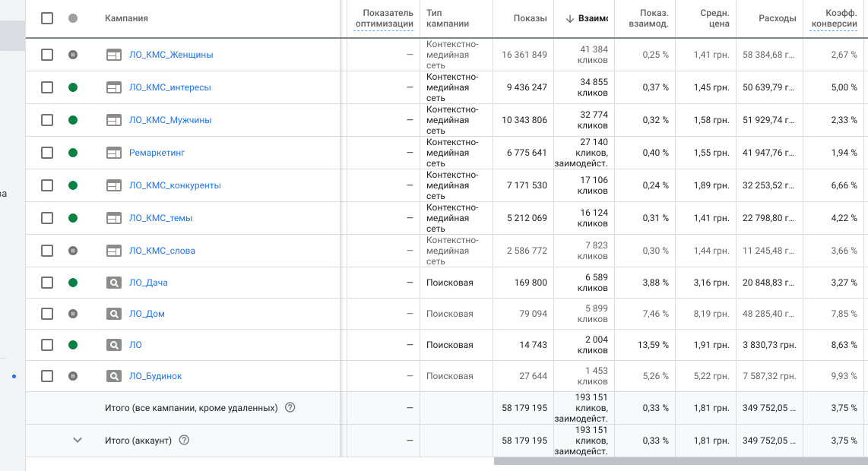
Task: Mark the checkbox for ЛО_Дом campaign
Action: pyautogui.click(x=47, y=314)
